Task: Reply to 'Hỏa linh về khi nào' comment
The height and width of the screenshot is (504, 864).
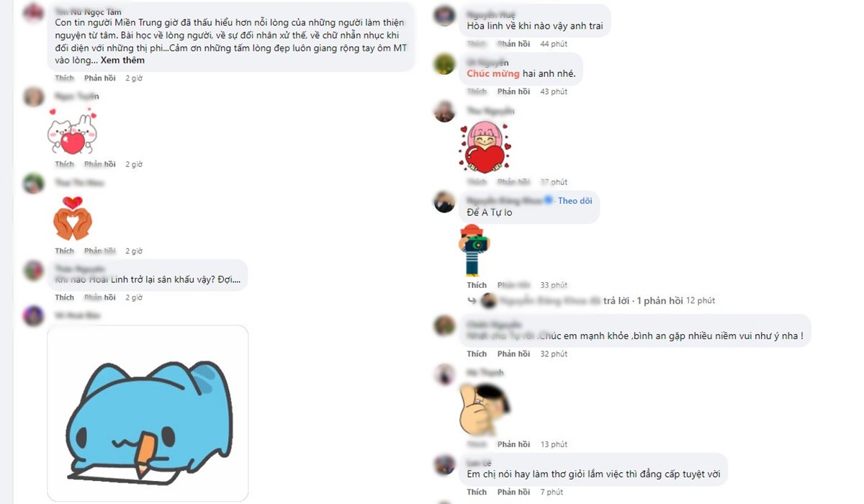Action: [x=513, y=44]
